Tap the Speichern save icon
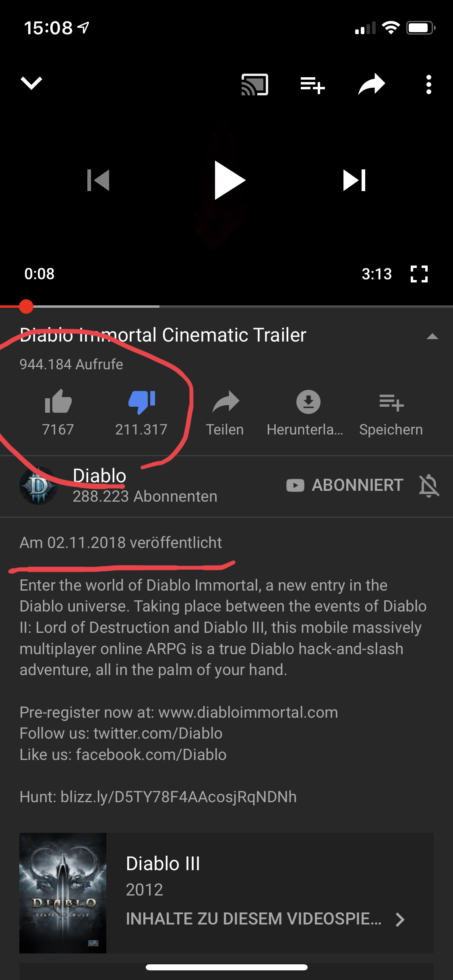The height and width of the screenshot is (980, 453). pos(391,402)
